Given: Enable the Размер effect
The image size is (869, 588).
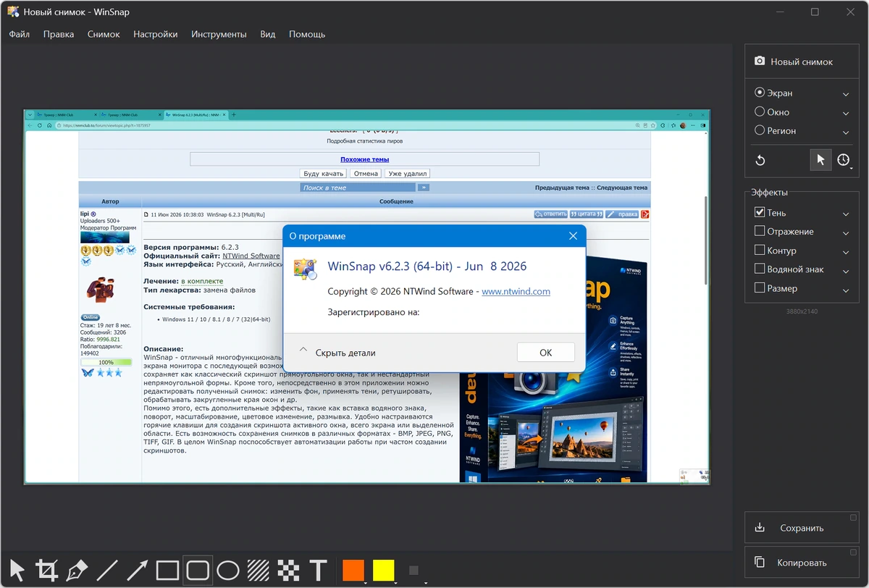Looking at the screenshot, I should [760, 288].
